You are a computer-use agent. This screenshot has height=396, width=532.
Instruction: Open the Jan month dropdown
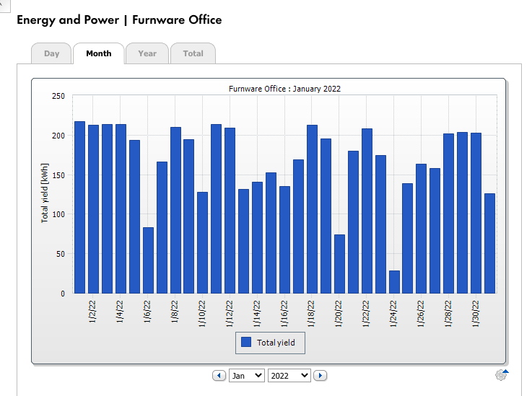[247, 375]
